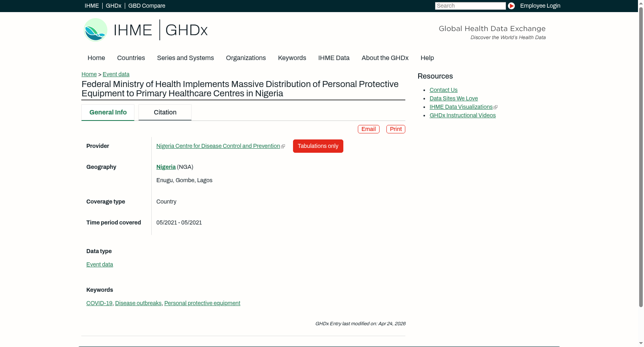
Task: Open Organizations menu item
Action: tap(246, 58)
